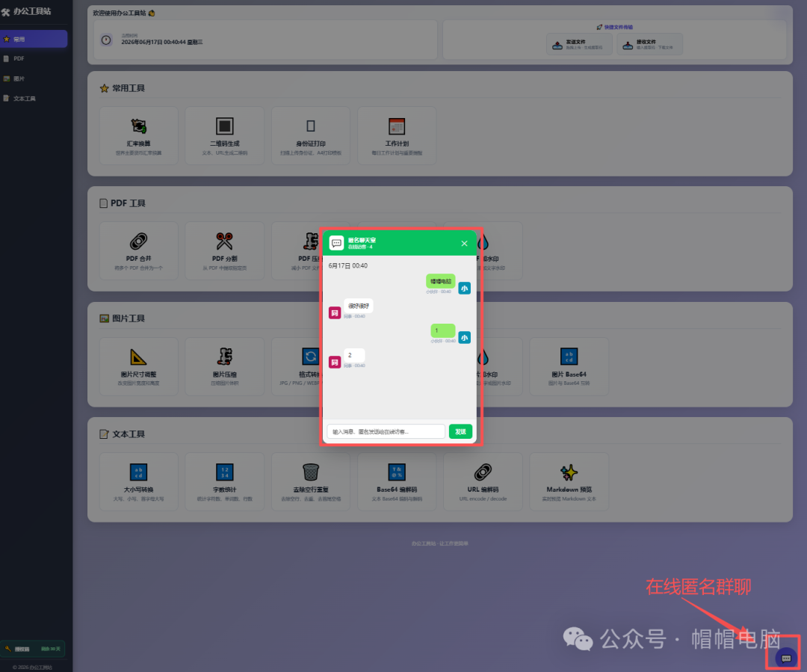The image size is (807, 672).
Task: Click the red 同 avatar beside message 2
Action: coord(335,363)
